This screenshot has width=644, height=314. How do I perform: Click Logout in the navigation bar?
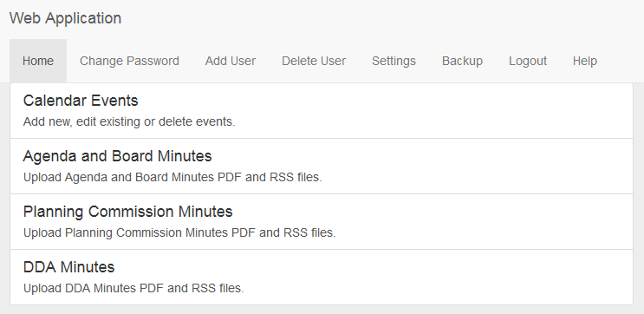pyautogui.click(x=528, y=61)
